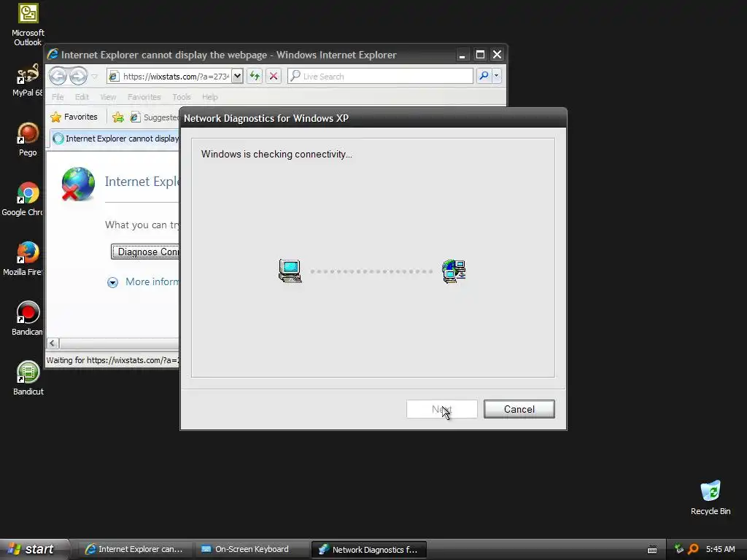Launch Bandicut desktop shortcut
Viewport: 747px width, 560px height.
(28, 378)
